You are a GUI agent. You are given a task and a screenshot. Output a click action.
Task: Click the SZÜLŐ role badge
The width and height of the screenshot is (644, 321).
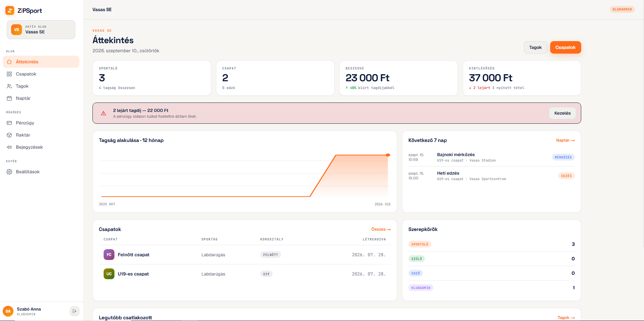click(x=417, y=259)
